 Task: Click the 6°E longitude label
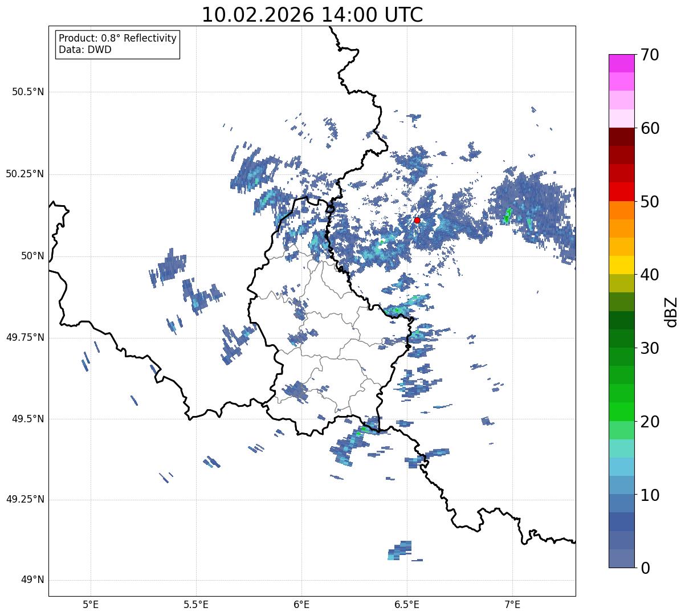(301, 605)
